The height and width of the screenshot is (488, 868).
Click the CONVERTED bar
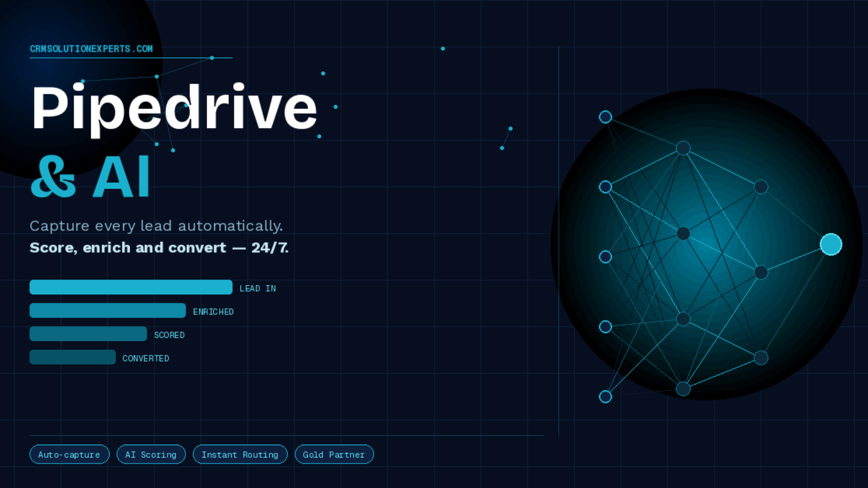73,357
